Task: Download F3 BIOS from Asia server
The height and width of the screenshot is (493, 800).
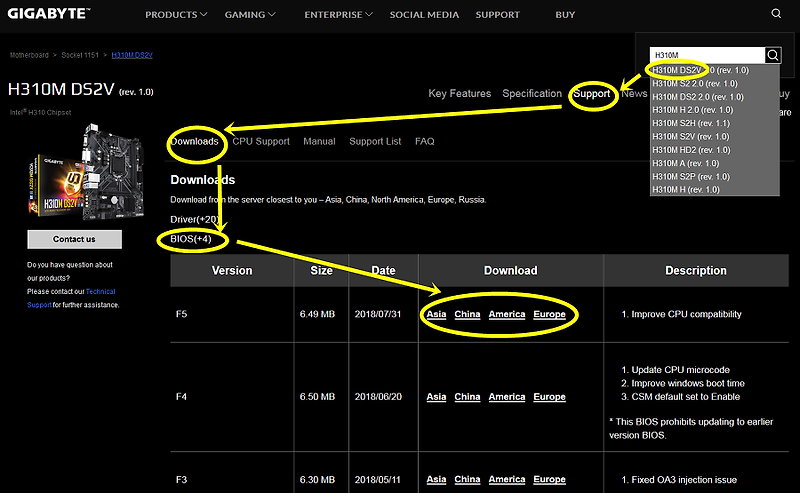Action: point(436,480)
